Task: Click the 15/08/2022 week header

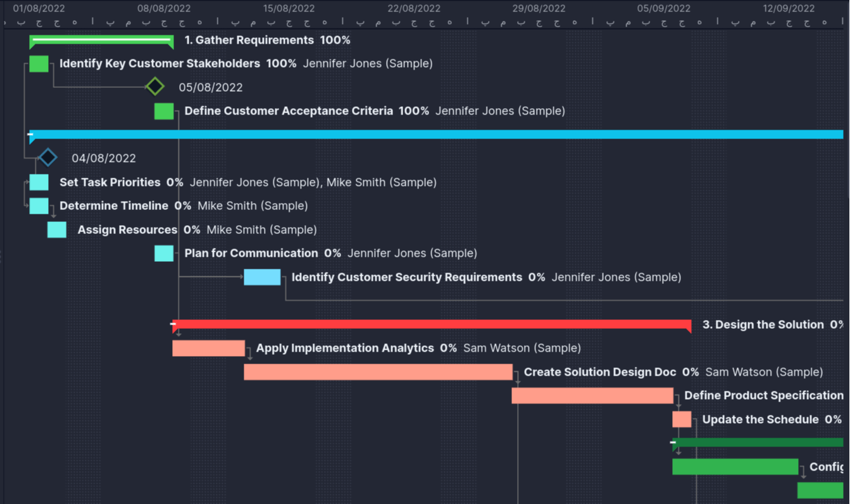Action: point(289,8)
